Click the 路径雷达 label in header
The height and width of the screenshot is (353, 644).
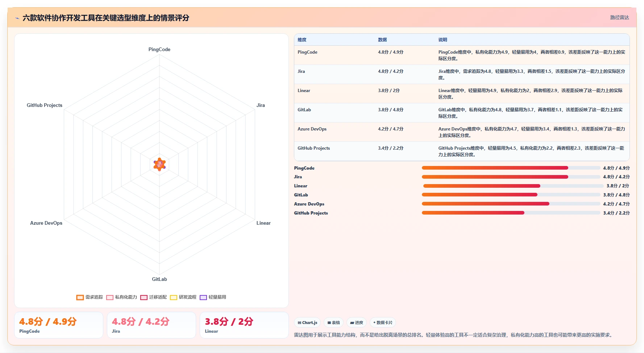tap(619, 17)
